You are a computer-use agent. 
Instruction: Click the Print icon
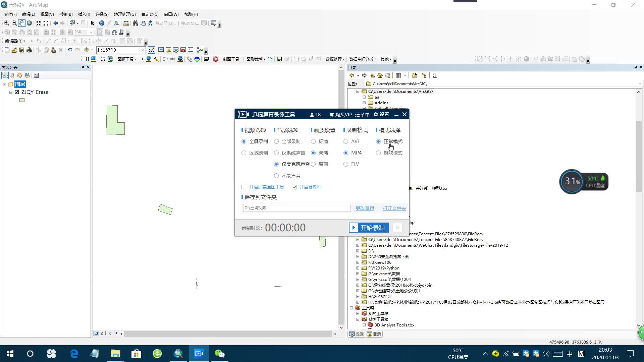(x=29, y=50)
